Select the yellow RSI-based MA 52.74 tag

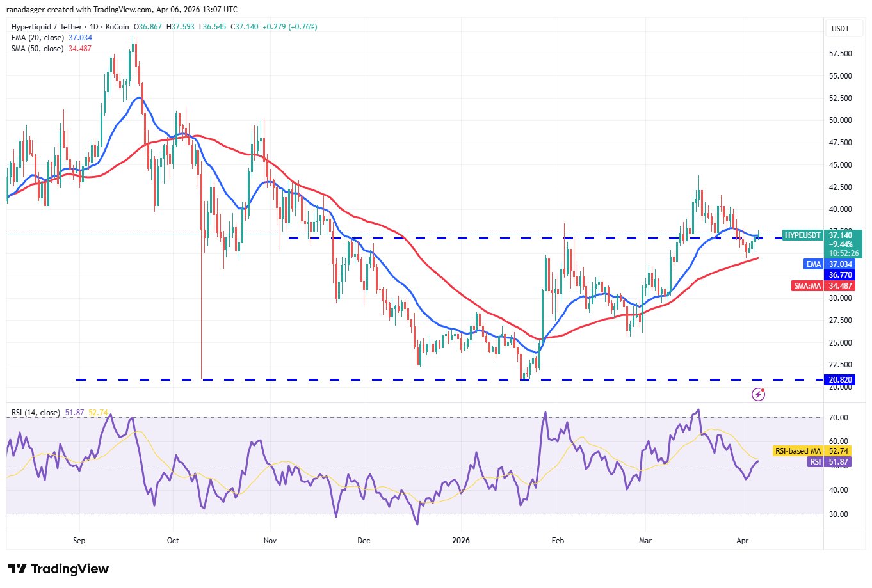(x=798, y=451)
